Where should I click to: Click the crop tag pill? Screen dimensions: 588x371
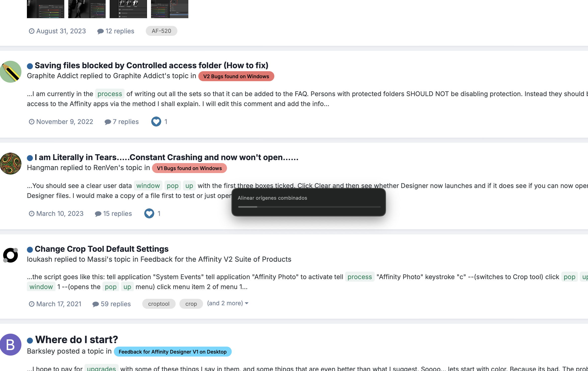[x=191, y=304]
